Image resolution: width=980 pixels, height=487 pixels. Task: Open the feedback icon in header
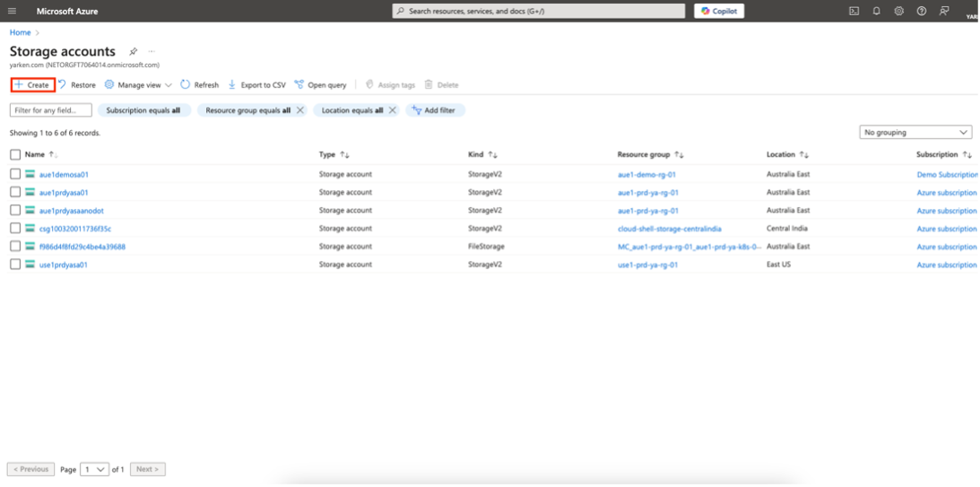click(x=944, y=12)
